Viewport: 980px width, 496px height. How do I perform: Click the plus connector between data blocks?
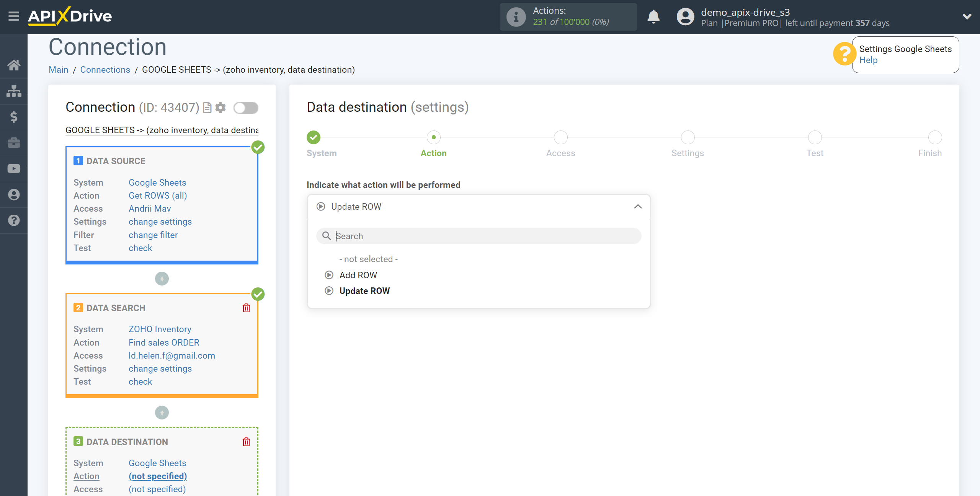click(x=162, y=278)
